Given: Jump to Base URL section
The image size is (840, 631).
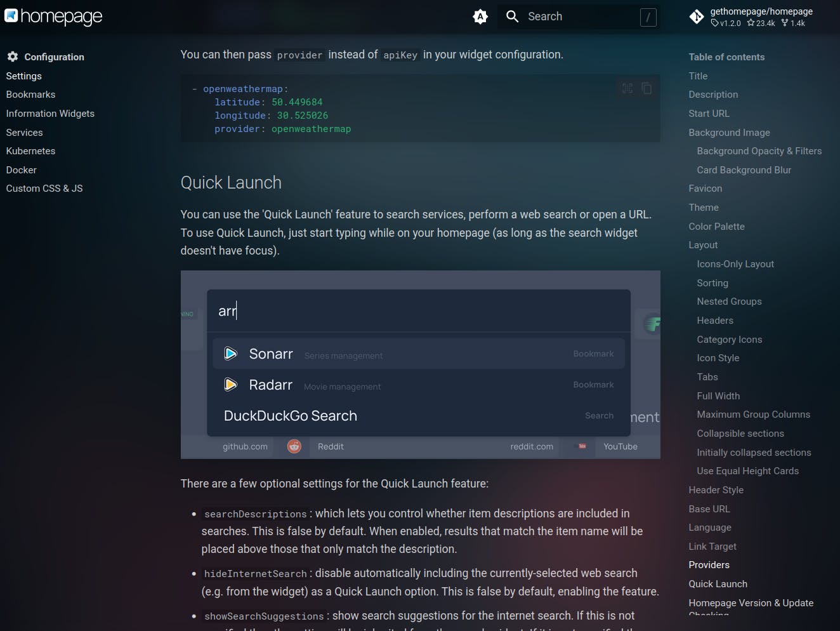Looking at the screenshot, I should [x=709, y=509].
